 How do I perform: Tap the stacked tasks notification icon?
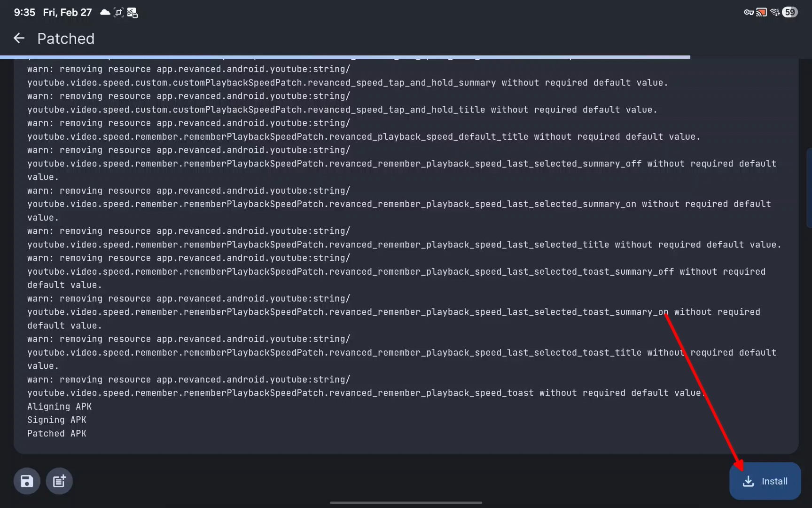[133, 13]
